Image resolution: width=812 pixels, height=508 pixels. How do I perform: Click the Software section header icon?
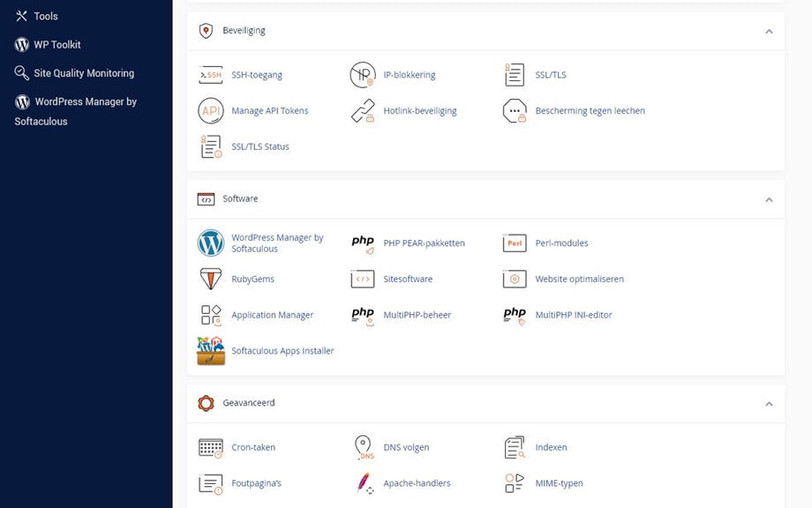tap(206, 199)
